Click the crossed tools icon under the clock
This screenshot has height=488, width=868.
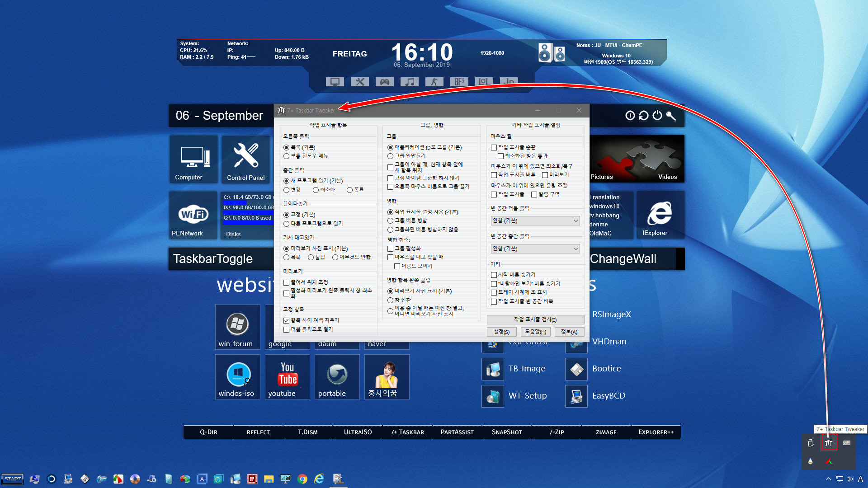(360, 82)
